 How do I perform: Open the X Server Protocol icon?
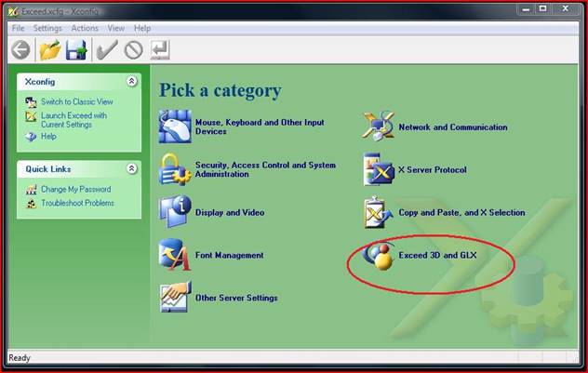point(379,169)
